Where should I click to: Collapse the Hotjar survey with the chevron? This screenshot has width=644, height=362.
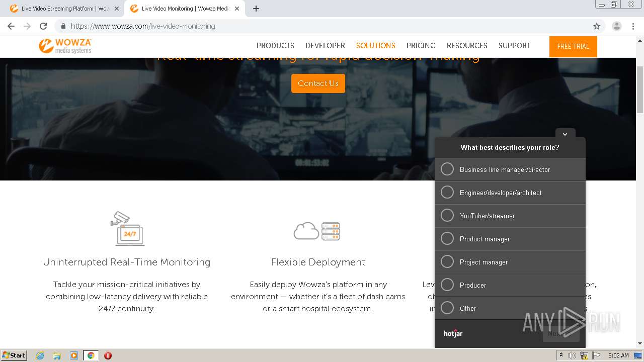(x=565, y=134)
